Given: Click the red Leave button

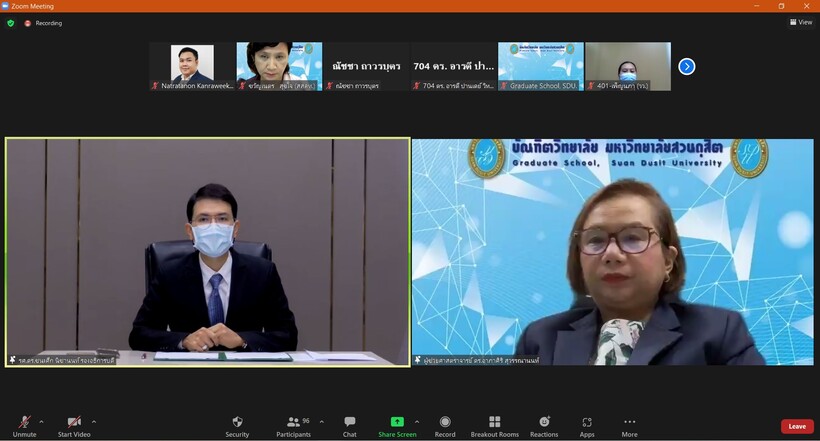Looking at the screenshot, I should coord(797,426).
